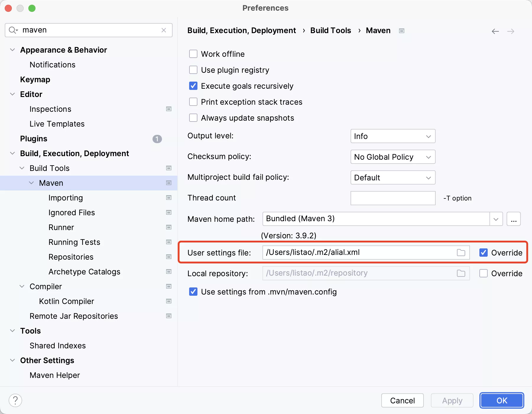Image resolution: width=532 pixels, height=414 pixels.
Task: Toggle Always update snapshots checkbox
Action: click(x=193, y=118)
